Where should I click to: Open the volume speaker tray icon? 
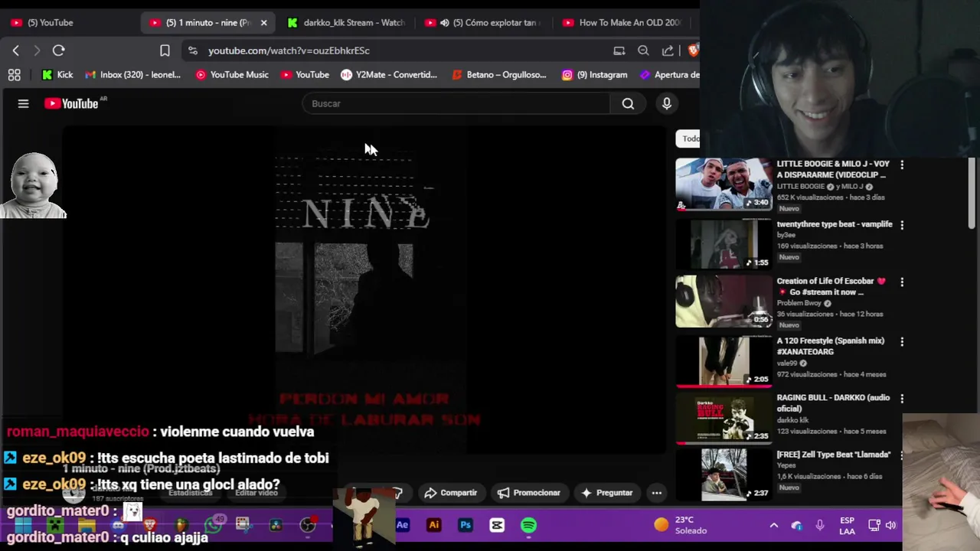[x=890, y=525]
